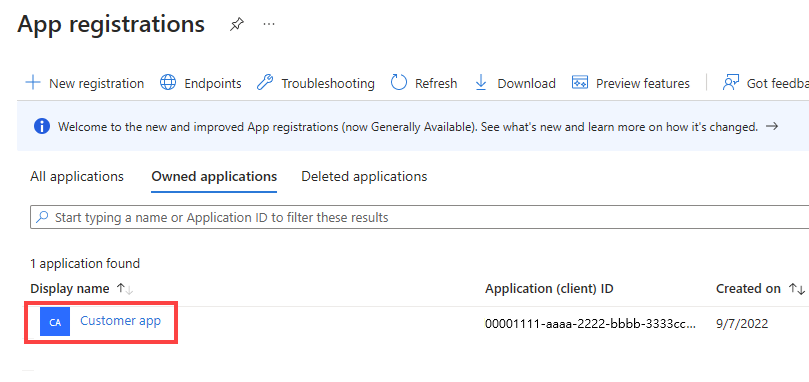Open Endpoints from the toolbar
Screen dimensions: 809x382
coord(213,84)
